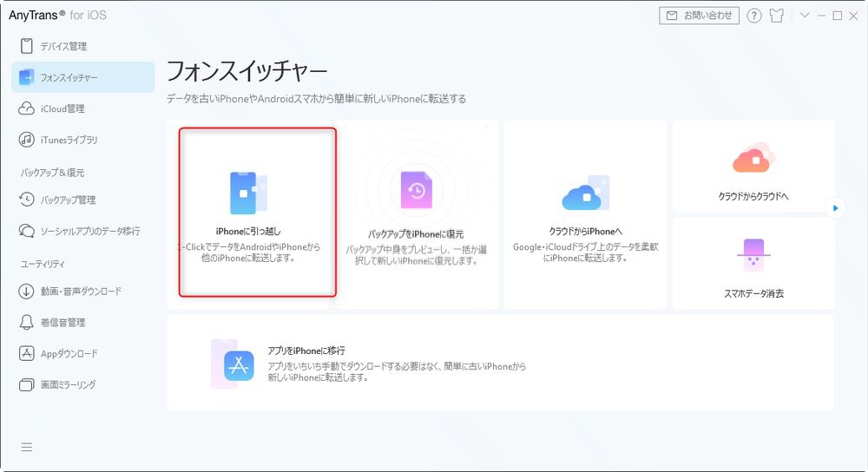Click the 動画・音声ダウンロード download icon
This screenshot has width=868, height=472.
click(26, 292)
